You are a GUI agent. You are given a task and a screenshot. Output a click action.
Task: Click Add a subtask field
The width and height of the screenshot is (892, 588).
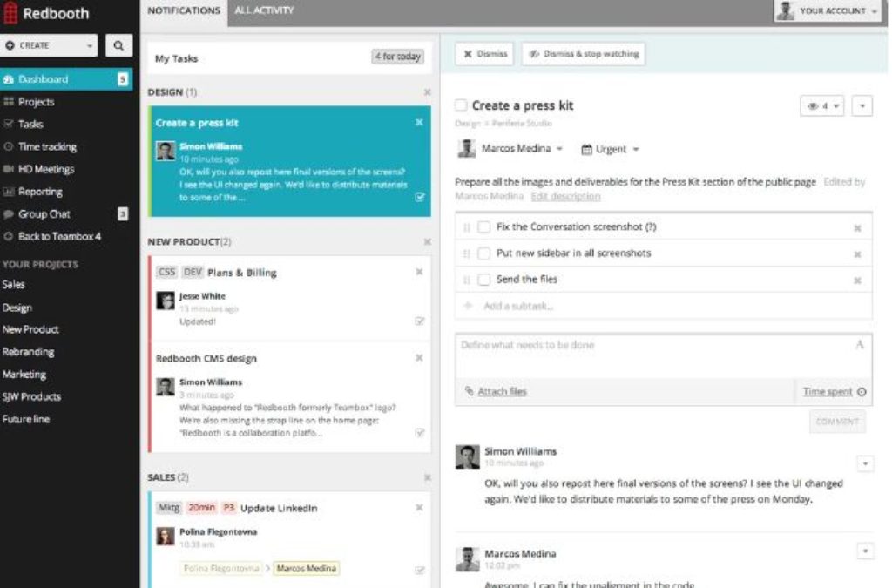[663, 306]
